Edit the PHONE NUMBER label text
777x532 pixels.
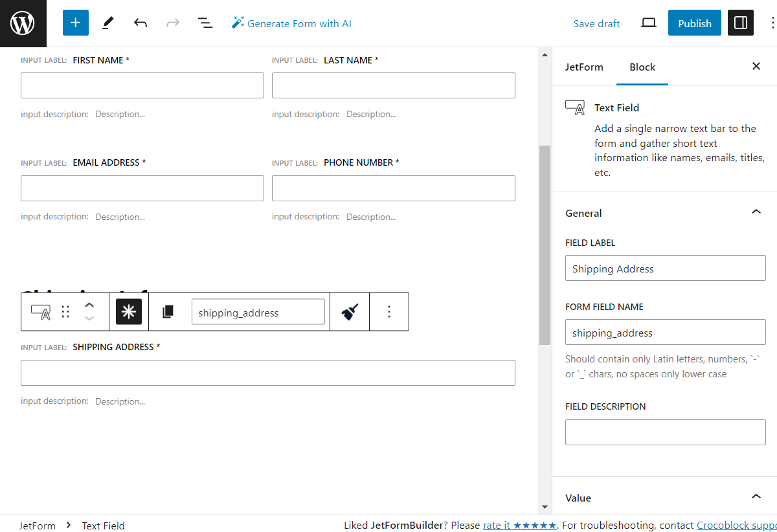pyautogui.click(x=358, y=162)
